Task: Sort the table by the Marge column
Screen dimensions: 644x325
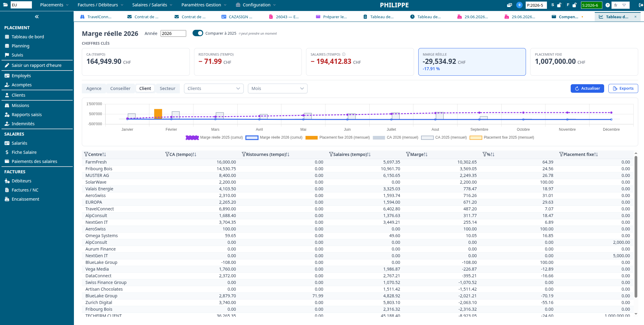Action: point(426,154)
